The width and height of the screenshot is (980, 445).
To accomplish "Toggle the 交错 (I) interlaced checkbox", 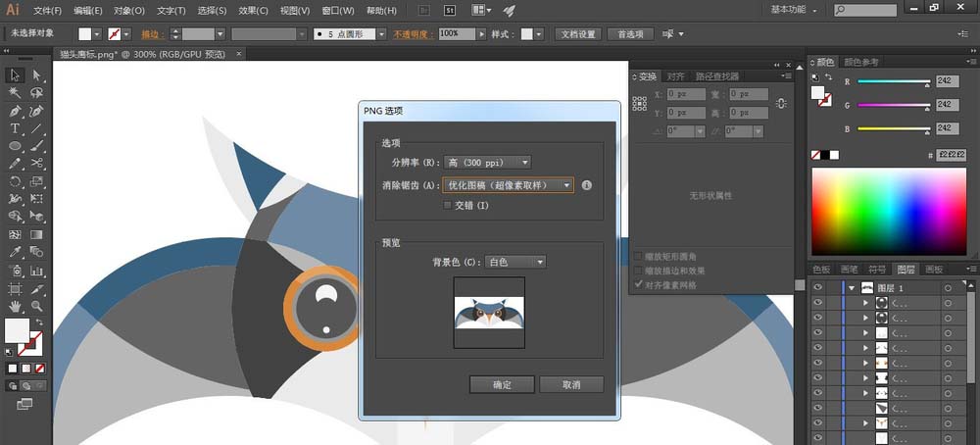I will pos(447,205).
